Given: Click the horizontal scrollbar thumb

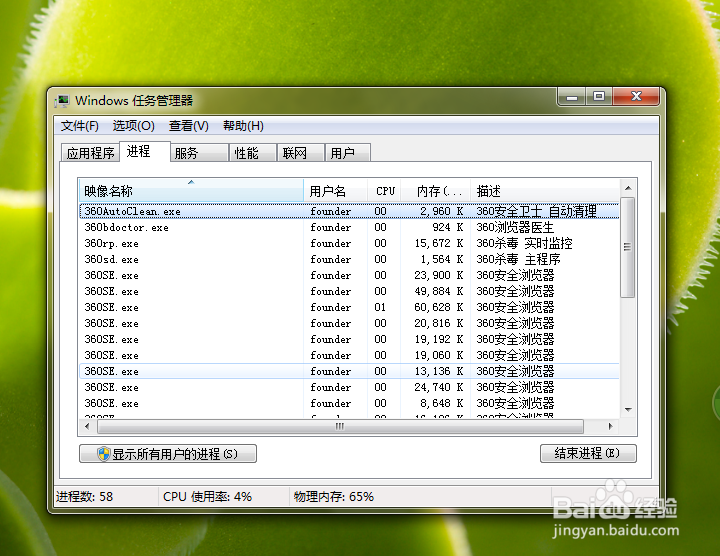Looking at the screenshot, I should [340, 427].
